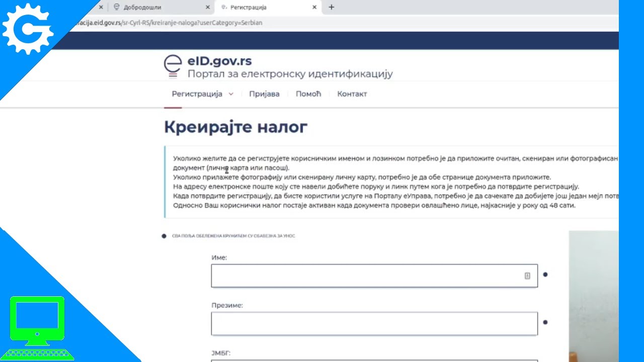Image resolution: width=644 pixels, height=362 pixels.
Task: Go to the Пријава page
Action: 264,94
